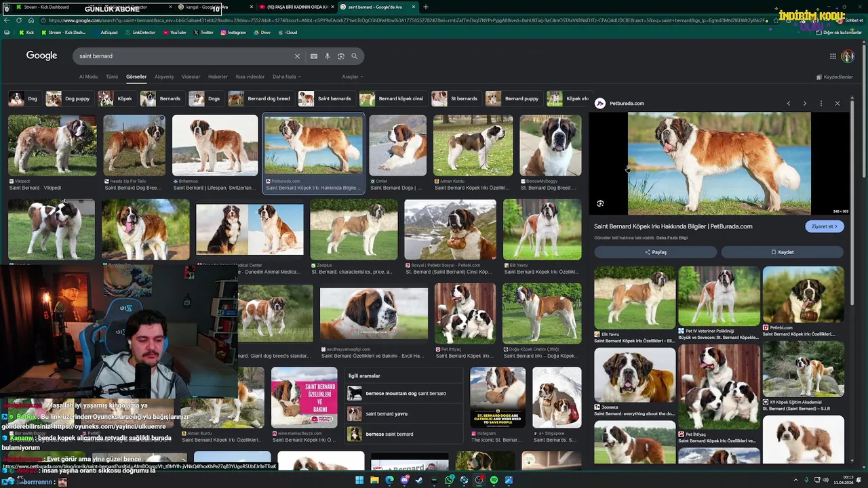Open the Google account profile avatar
Screen dimensions: 868x488
pos(848,56)
